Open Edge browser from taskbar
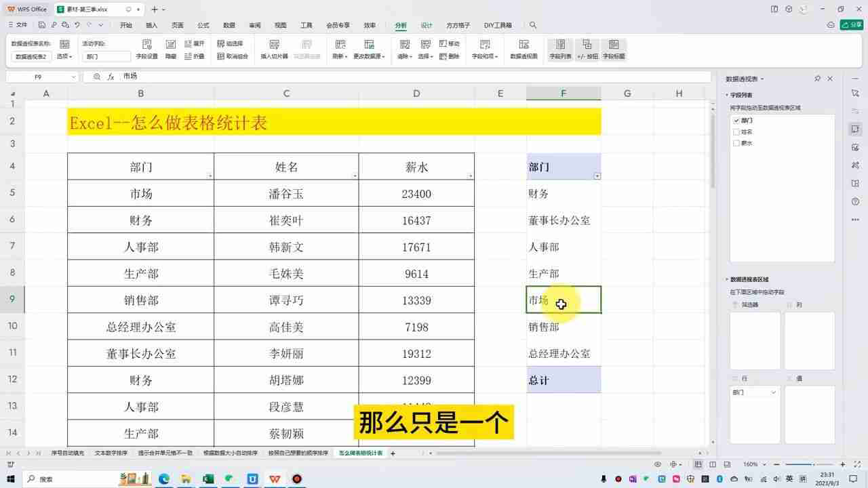868x488 pixels. [164, 479]
